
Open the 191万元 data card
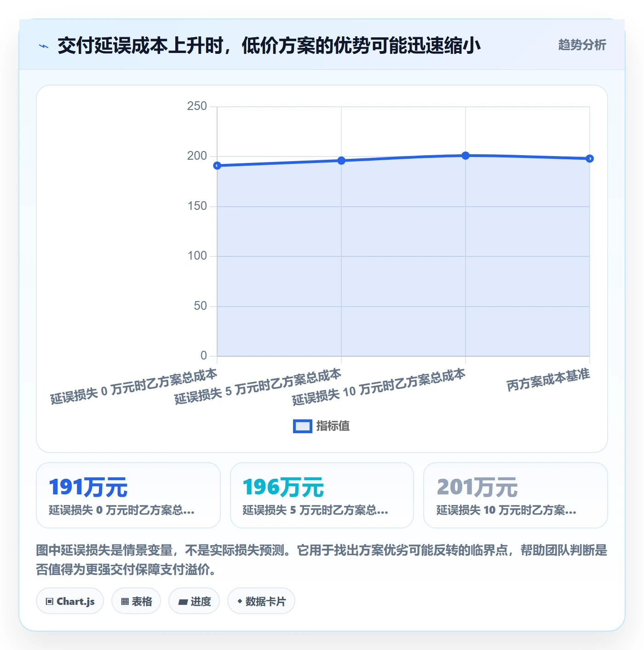[x=128, y=495]
